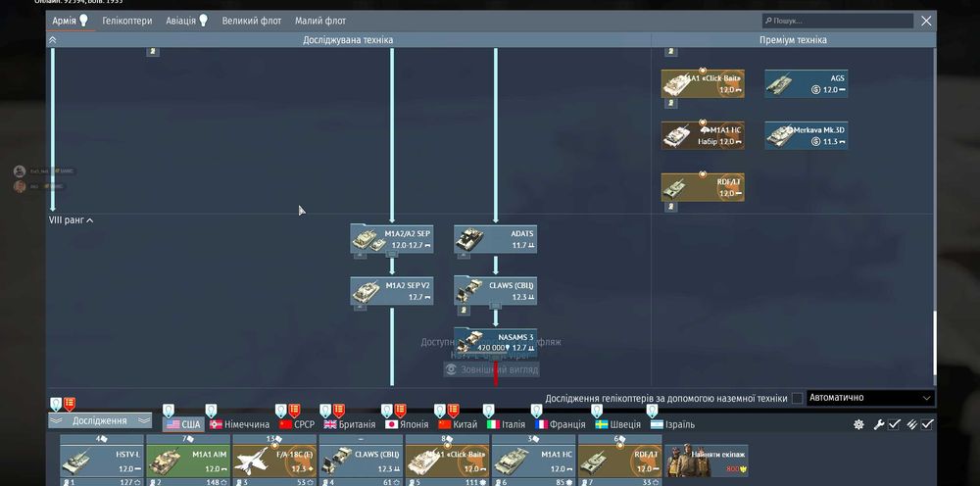The image size is (980, 486).
Task: Select the Японія nation tab
Action: point(407,425)
